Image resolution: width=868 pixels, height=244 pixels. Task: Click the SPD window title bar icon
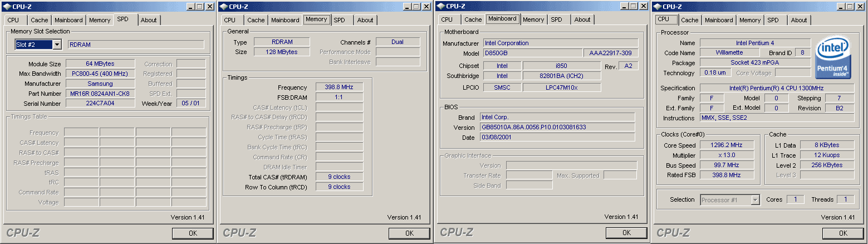click(7, 7)
